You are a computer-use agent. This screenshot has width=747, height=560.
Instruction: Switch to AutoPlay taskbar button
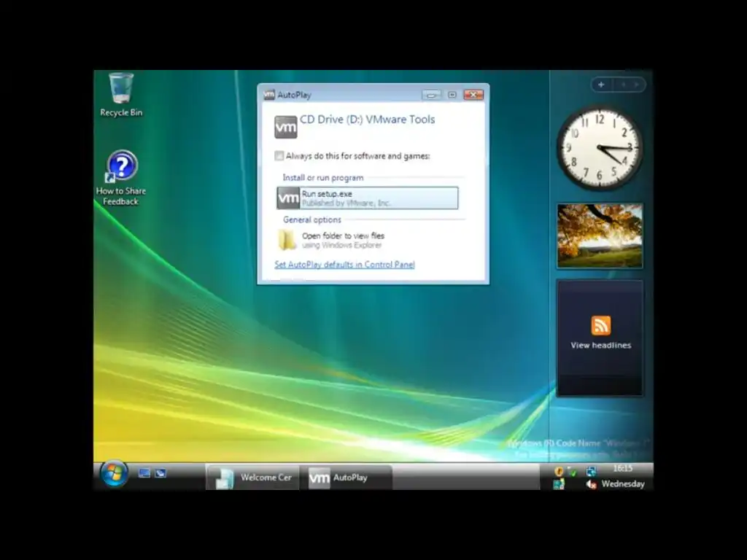tap(347, 477)
